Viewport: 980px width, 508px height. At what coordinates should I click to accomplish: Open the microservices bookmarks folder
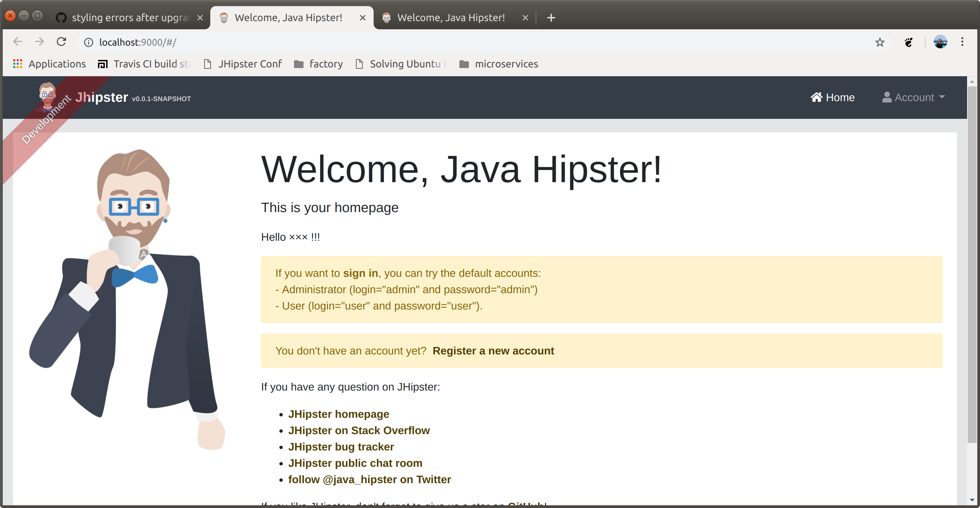coord(499,64)
